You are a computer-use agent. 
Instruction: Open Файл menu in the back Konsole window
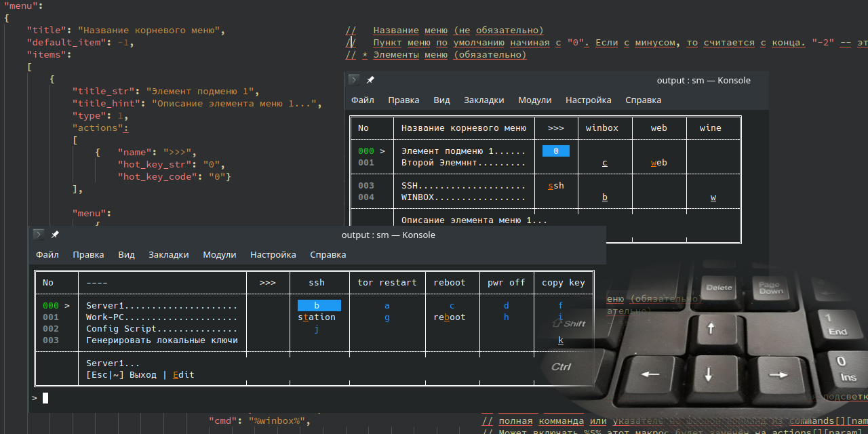point(363,100)
